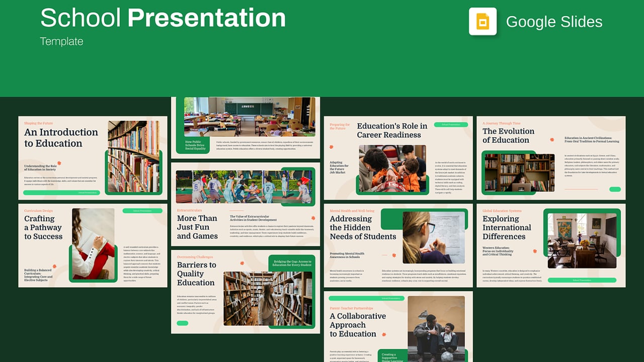Select 'Addressing the Hidden Needs of Students' slide
Screen dimensions: 644x362
click(x=398, y=245)
